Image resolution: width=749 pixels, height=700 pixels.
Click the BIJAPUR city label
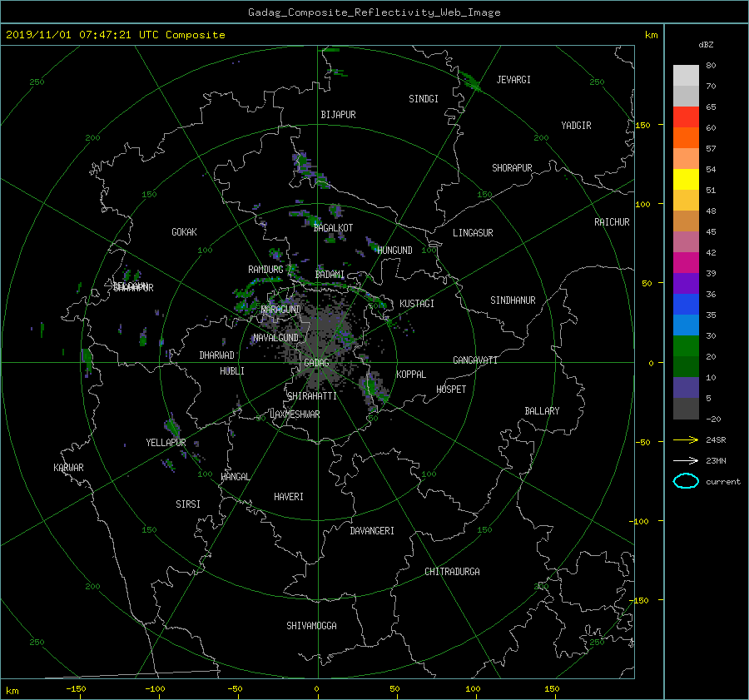[x=338, y=115]
